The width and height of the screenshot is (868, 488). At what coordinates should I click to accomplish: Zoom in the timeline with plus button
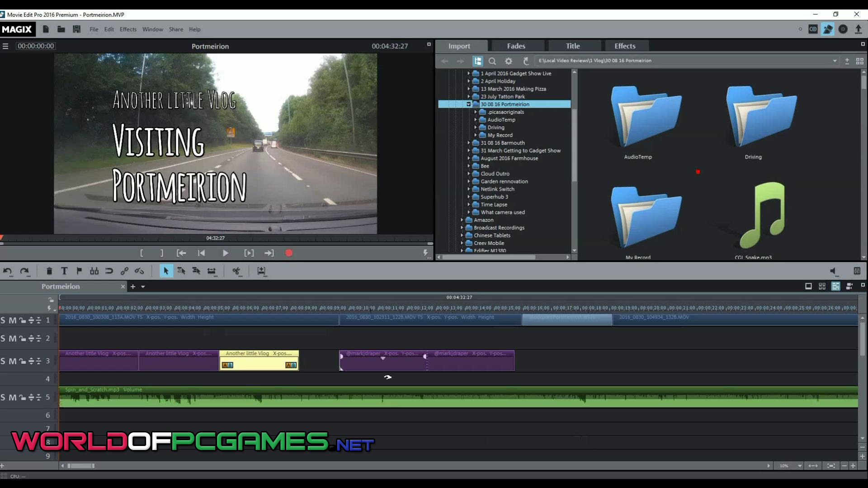853,466
